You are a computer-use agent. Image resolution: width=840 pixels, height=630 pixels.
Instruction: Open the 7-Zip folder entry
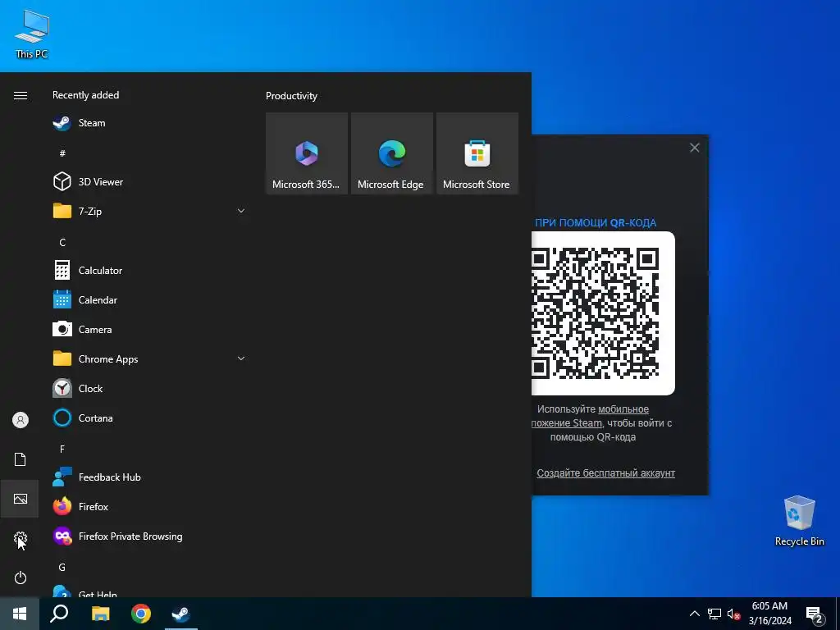click(x=150, y=211)
